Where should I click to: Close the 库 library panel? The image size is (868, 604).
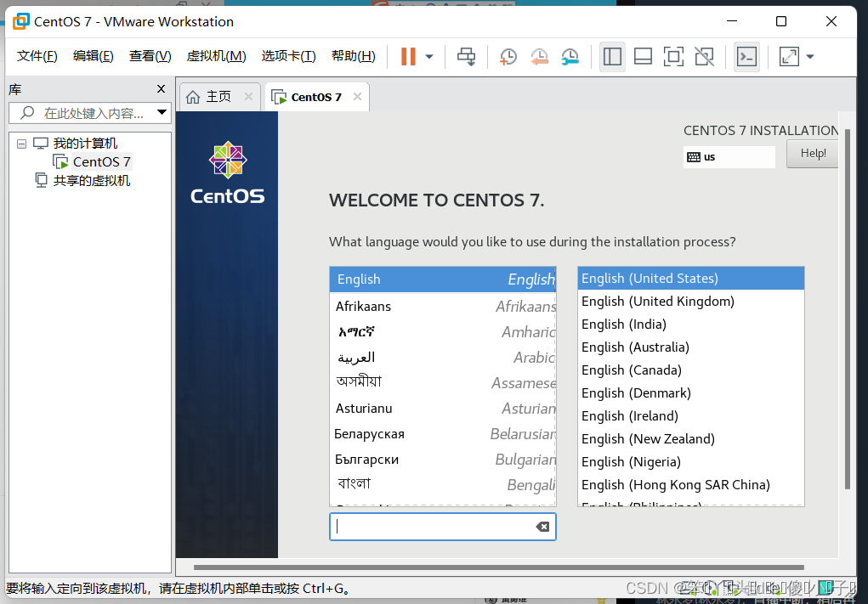(161, 88)
